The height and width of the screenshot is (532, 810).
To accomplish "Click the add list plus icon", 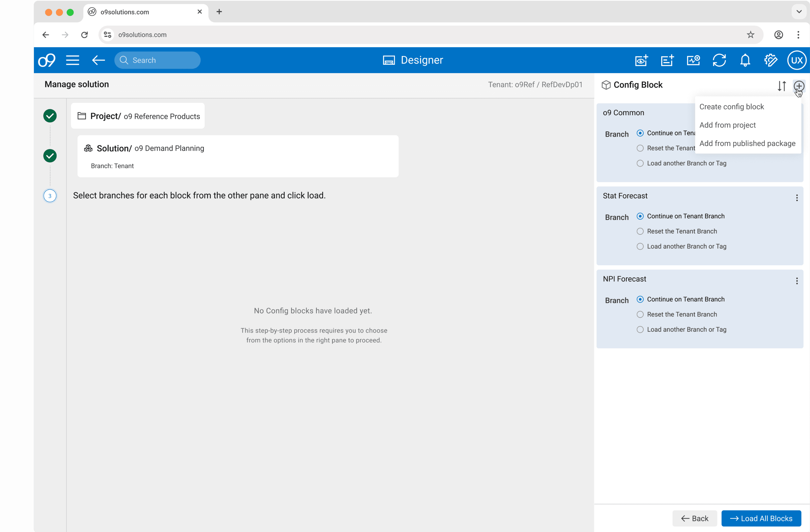I will click(x=667, y=60).
